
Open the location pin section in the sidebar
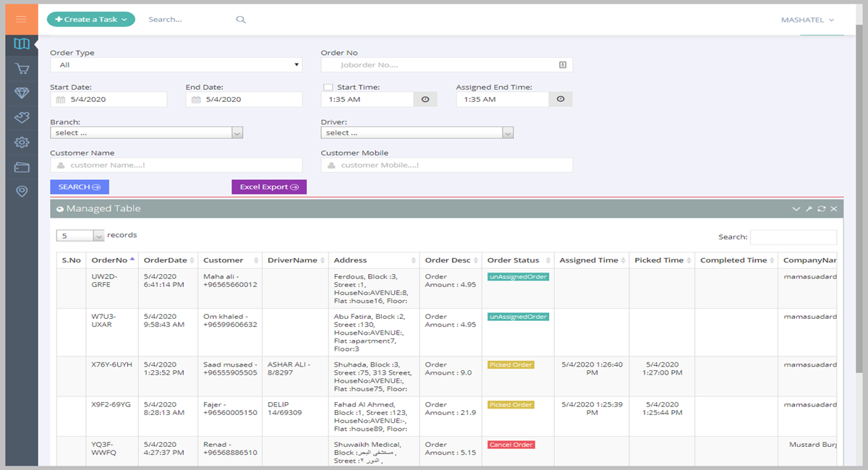click(x=22, y=192)
